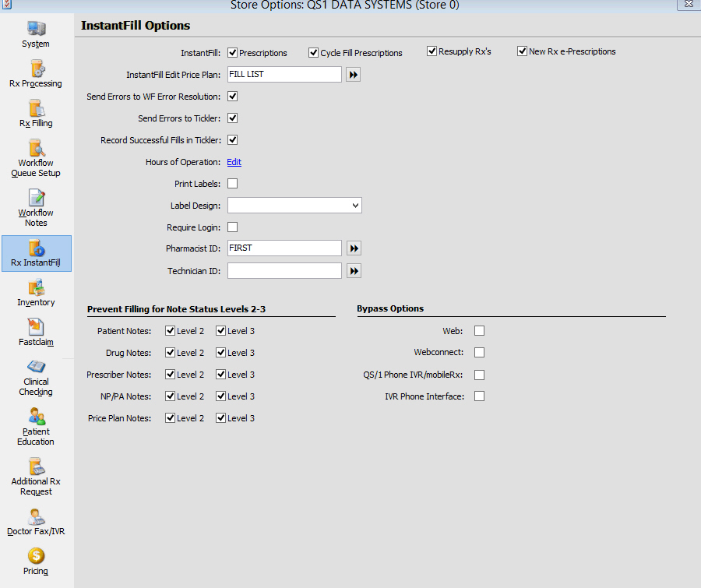This screenshot has height=588, width=701.
Task: Uncheck Prescriber Notes Level 2
Action: click(170, 375)
